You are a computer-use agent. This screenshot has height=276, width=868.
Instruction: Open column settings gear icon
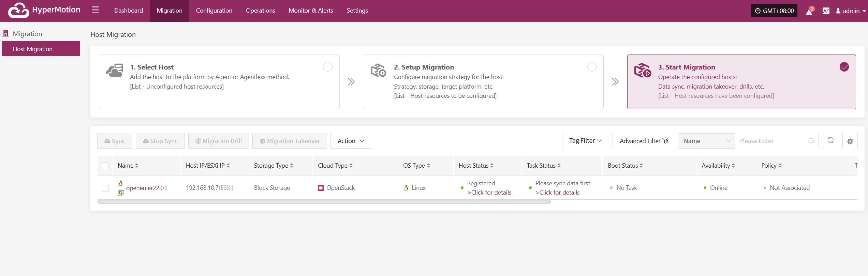click(x=850, y=141)
